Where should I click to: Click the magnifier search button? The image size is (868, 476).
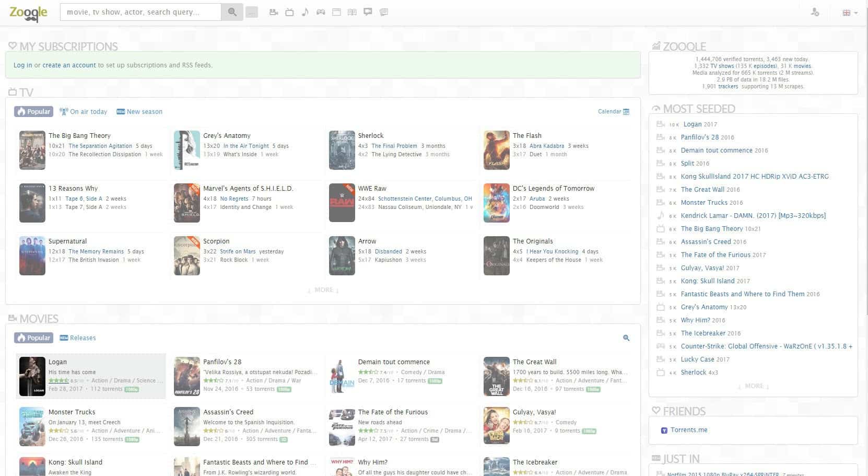(x=232, y=12)
